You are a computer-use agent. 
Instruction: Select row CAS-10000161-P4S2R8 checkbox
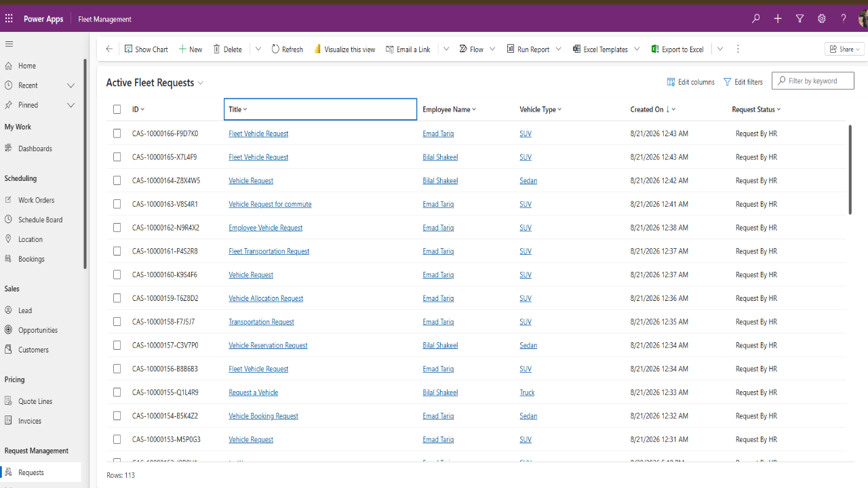point(117,251)
